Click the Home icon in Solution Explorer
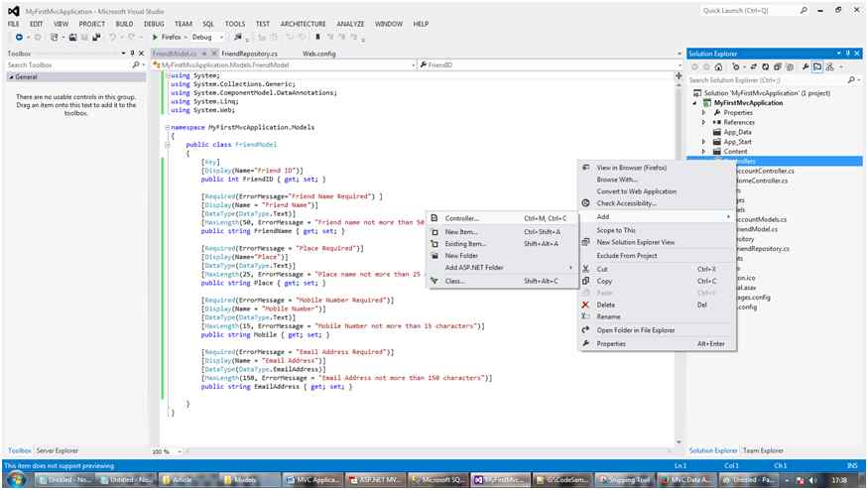Viewport: 868px width, 490px height. (x=716, y=66)
